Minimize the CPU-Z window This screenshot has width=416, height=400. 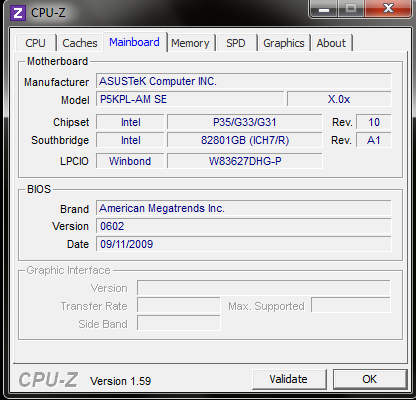324,8
